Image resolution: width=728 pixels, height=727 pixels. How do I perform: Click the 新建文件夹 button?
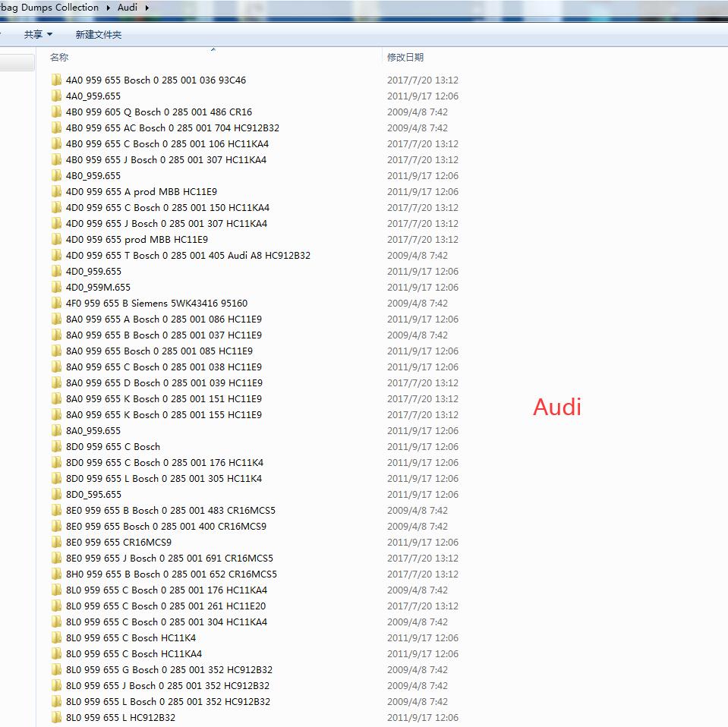click(x=99, y=34)
